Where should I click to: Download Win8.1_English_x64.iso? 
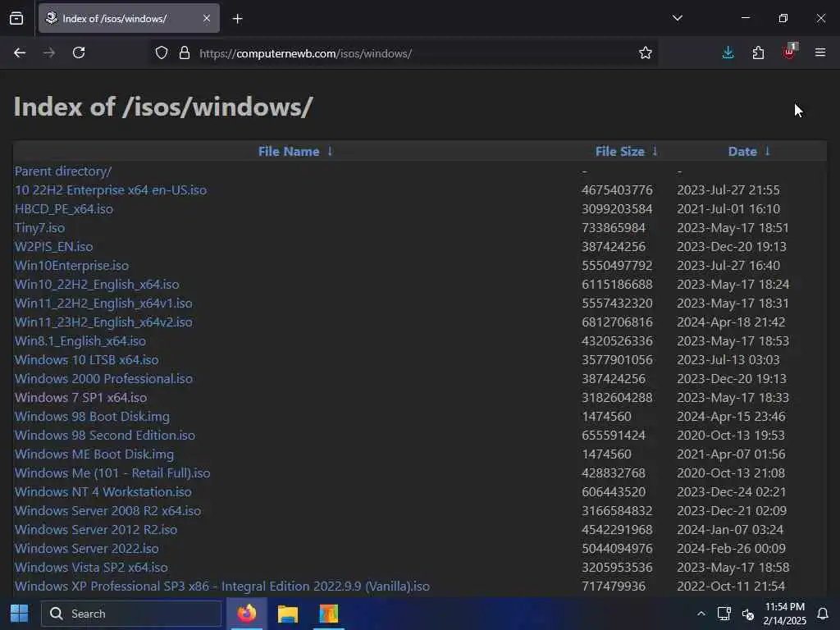[x=80, y=340]
